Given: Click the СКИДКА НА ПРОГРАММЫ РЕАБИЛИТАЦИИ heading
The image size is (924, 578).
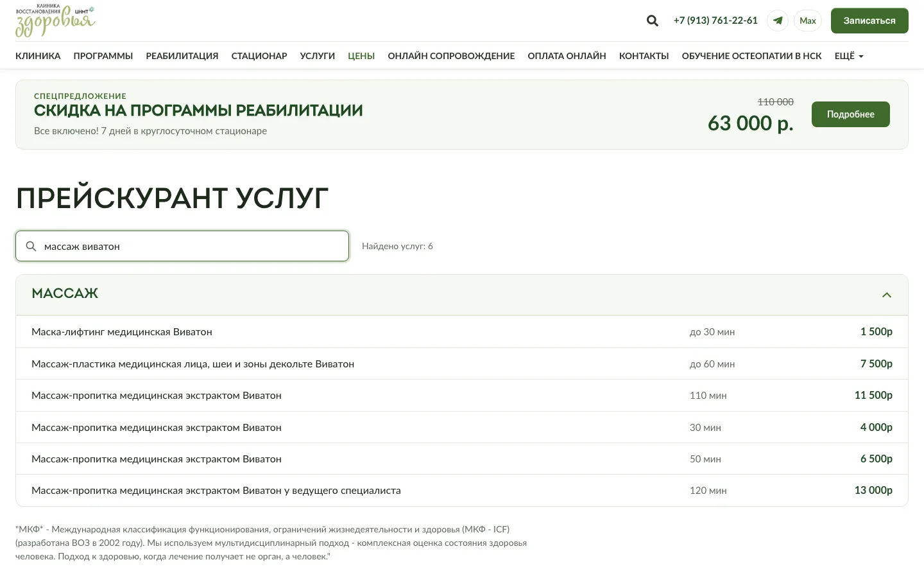Looking at the screenshot, I should point(198,110).
